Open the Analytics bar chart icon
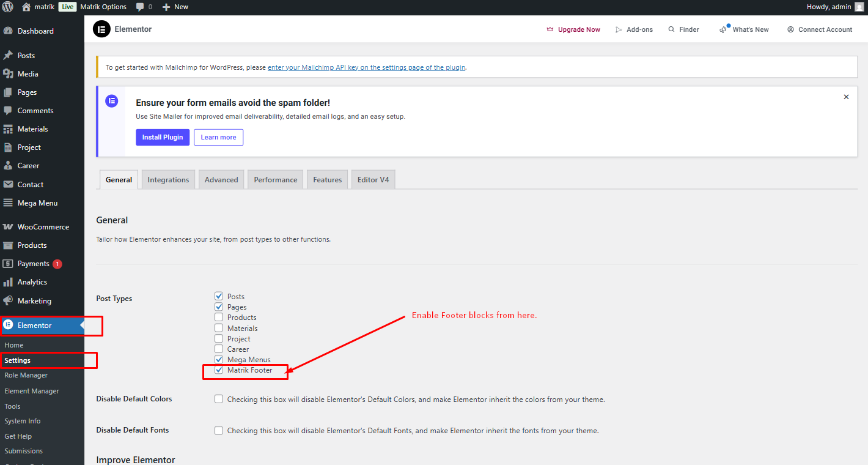Viewport: 868px width, 465px height. (8, 282)
